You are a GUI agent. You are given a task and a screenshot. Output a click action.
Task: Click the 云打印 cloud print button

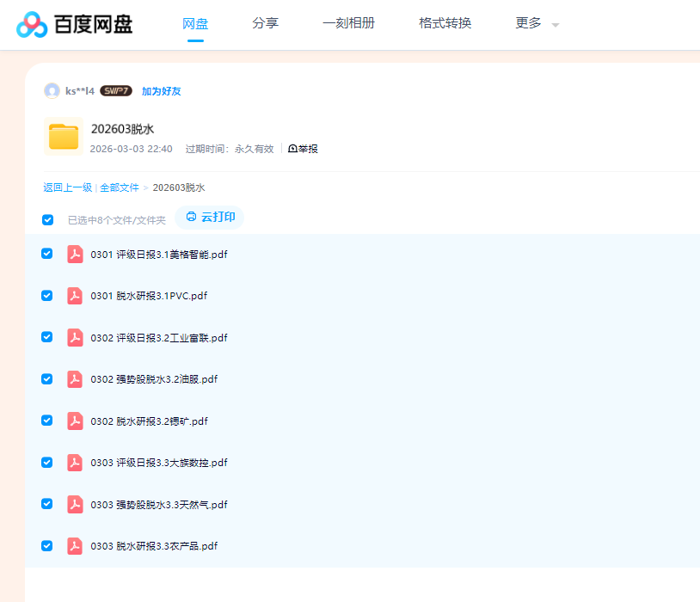click(x=210, y=217)
